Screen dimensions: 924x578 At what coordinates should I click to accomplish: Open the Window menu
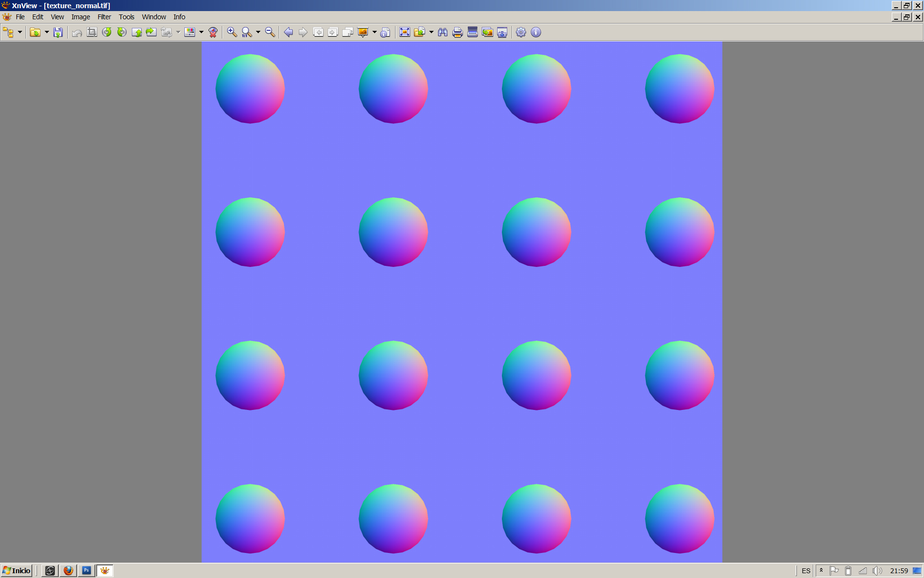pos(154,17)
